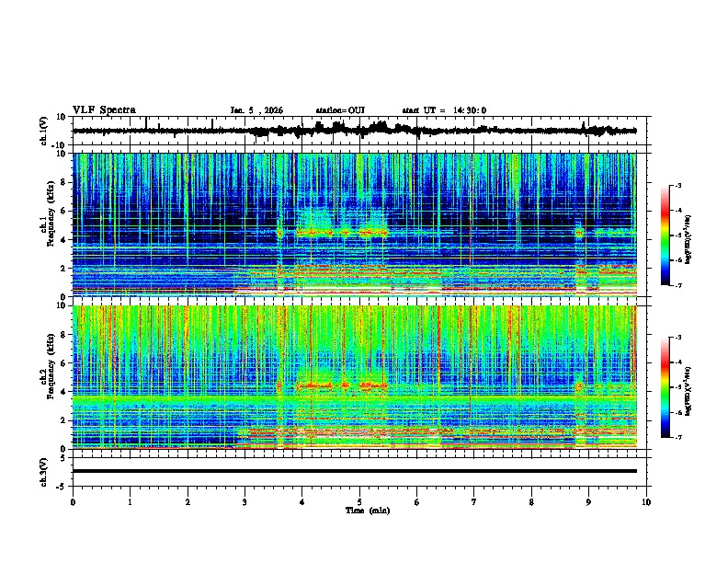This screenshot has height=563, width=728.
Task: Click time axis tick label "4"
Action: 302,502
